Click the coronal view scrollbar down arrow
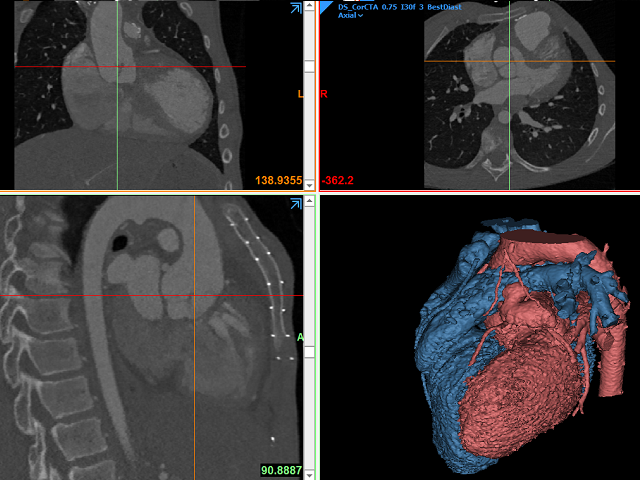The width and height of the screenshot is (640, 480). coord(309,185)
